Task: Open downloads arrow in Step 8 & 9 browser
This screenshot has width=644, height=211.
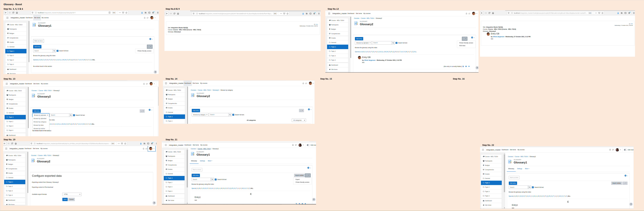Action: click(303, 13)
